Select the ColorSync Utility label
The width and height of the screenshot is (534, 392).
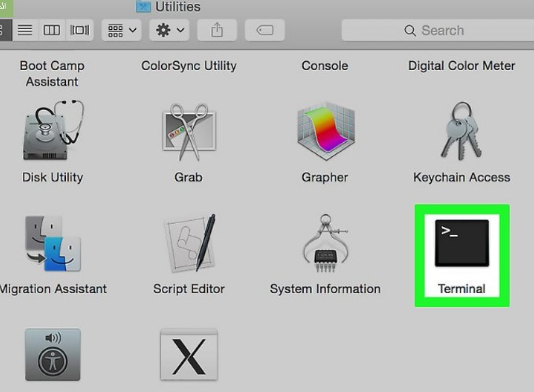click(189, 66)
